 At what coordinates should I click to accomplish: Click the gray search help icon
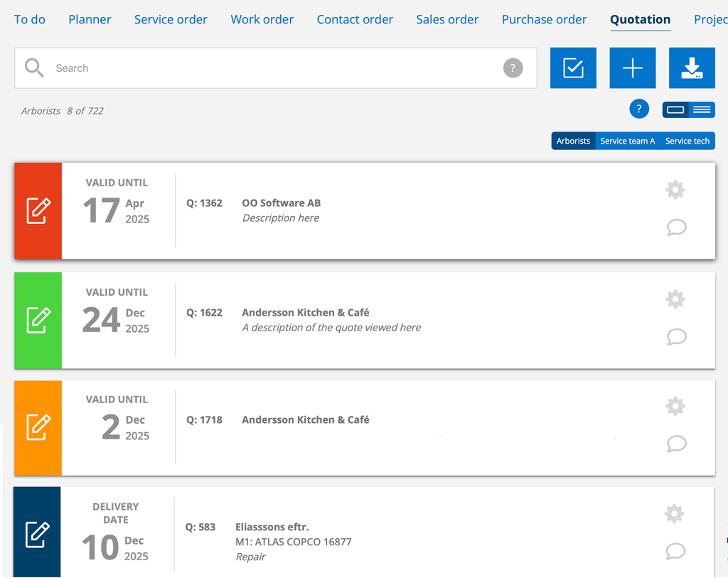[513, 68]
